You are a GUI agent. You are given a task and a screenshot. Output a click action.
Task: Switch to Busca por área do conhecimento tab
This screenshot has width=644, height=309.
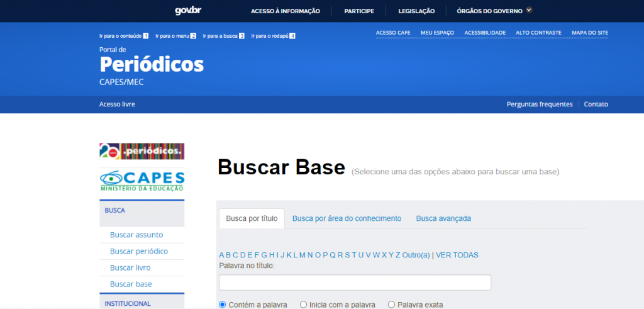[347, 218]
